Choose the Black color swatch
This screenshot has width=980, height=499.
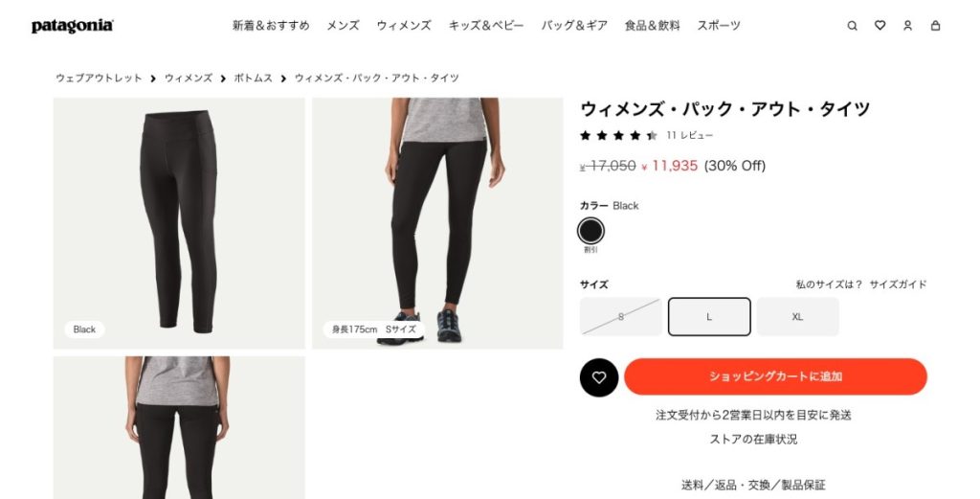(590, 231)
